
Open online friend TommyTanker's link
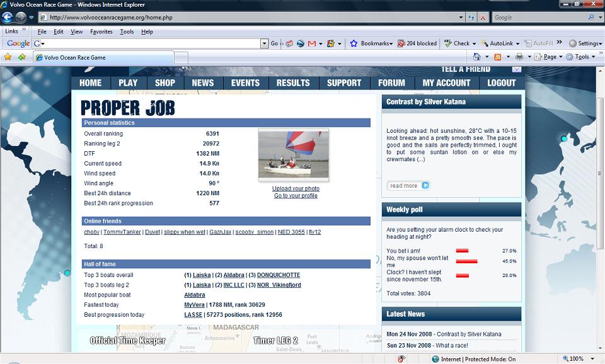pyautogui.click(x=122, y=232)
